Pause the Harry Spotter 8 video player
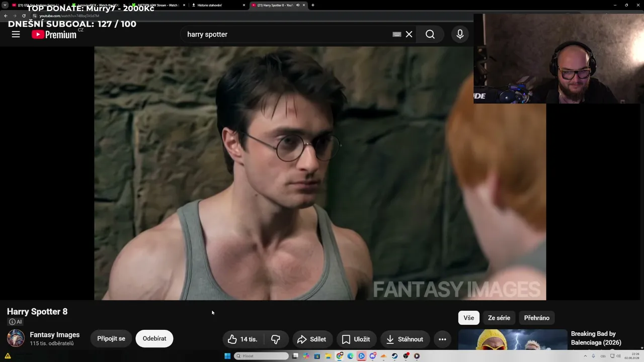The image size is (644, 362). 320,173
